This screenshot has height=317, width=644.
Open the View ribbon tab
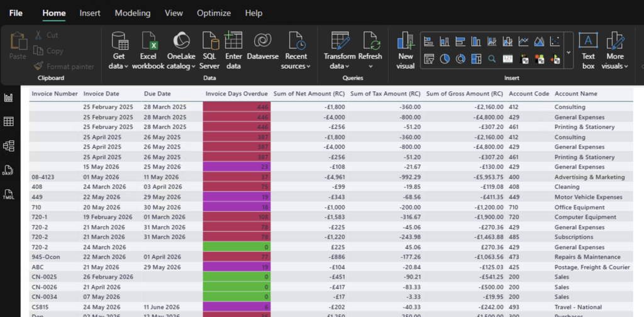pos(174,13)
